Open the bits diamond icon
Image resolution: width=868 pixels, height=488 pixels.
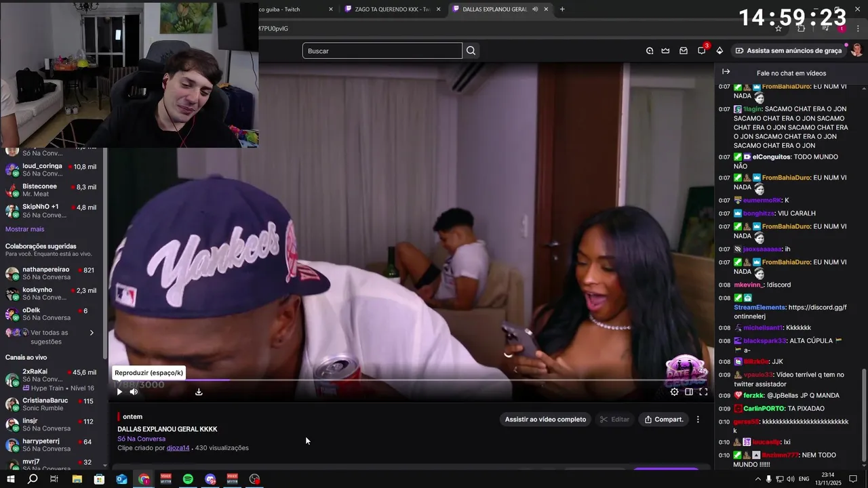click(x=719, y=51)
